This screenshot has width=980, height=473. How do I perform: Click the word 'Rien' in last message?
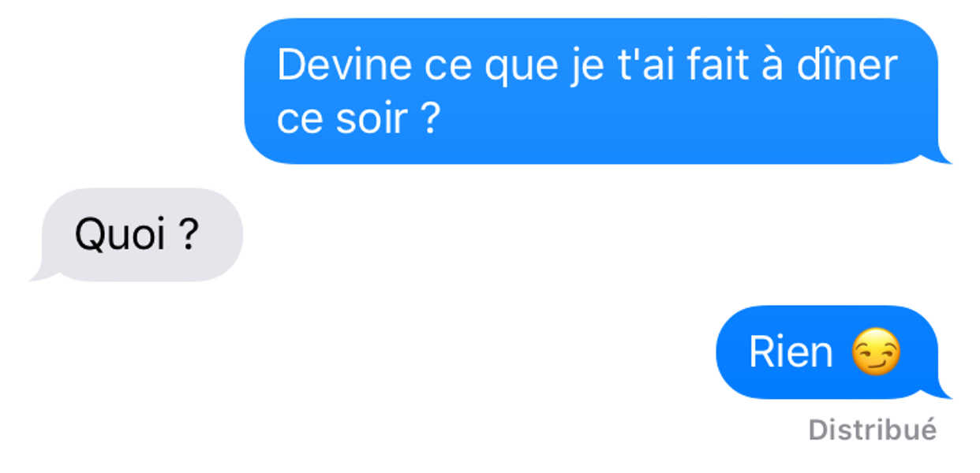[791, 352]
